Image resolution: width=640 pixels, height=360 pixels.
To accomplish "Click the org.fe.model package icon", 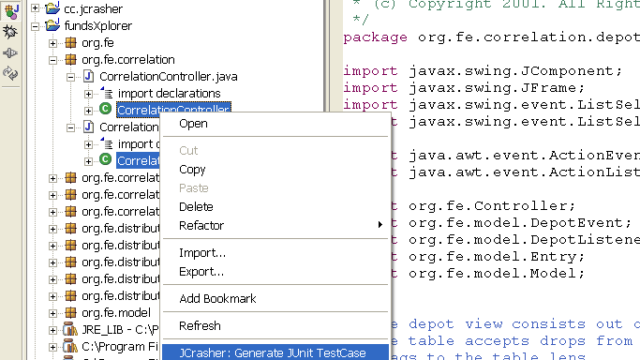I will point(70,313).
